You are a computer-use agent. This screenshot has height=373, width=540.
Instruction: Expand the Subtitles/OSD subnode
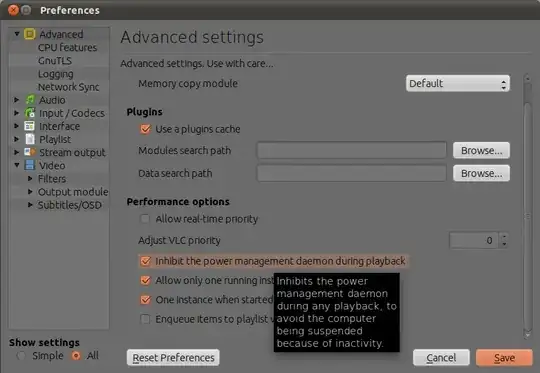[30, 205]
